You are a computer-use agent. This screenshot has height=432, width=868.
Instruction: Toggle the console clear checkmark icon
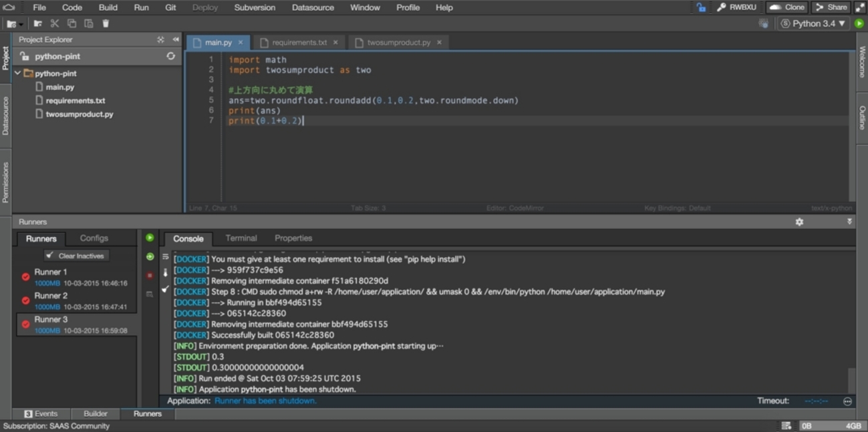pyautogui.click(x=165, y=289)
